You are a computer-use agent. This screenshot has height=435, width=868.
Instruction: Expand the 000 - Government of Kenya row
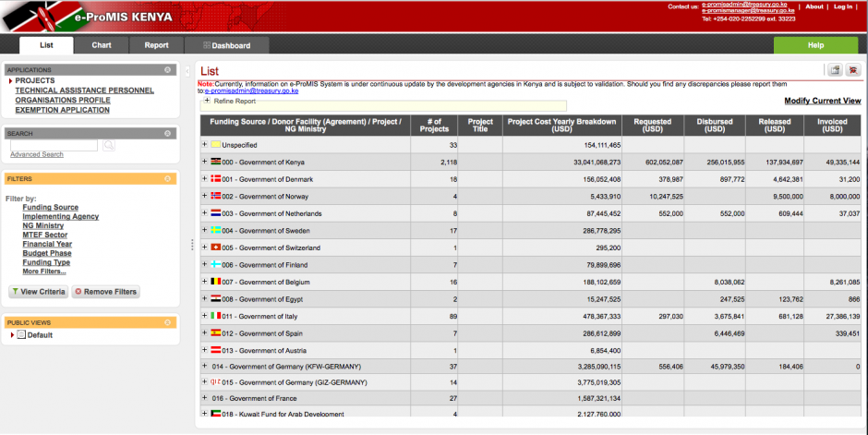coord(204,162)
